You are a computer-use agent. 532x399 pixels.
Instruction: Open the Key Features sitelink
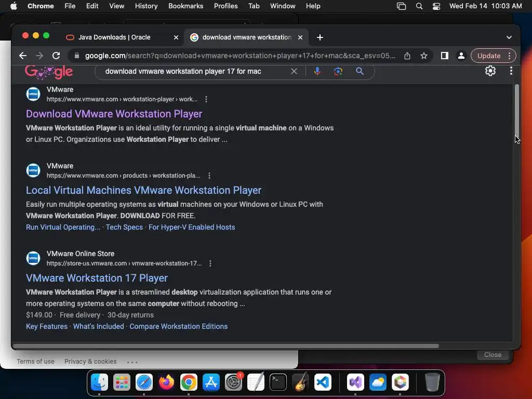tap(46, 326)
